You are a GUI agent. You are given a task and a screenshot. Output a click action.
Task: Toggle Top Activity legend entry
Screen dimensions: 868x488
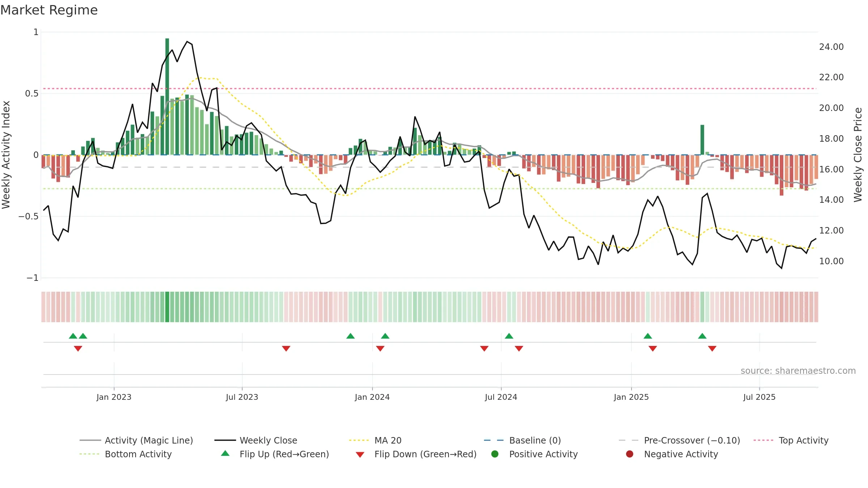791,440
